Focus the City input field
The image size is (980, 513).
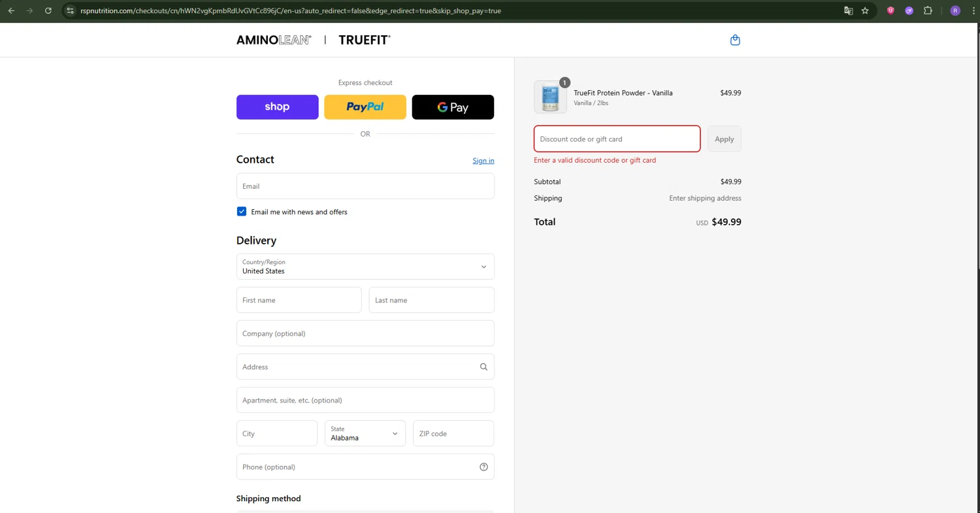(277, 433)
